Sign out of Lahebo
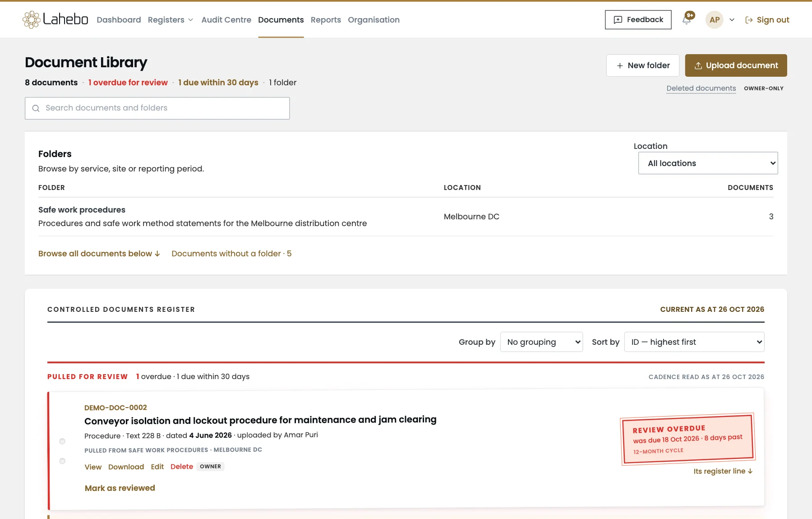The height and width of the screenshot is (519, 812). pyautogui.click(x=767, y=19)
